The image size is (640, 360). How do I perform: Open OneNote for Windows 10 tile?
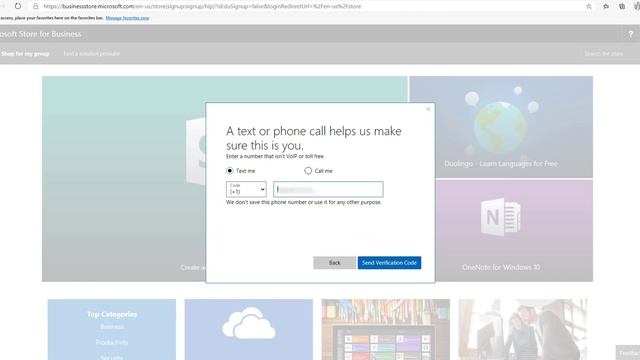point(514,231)
